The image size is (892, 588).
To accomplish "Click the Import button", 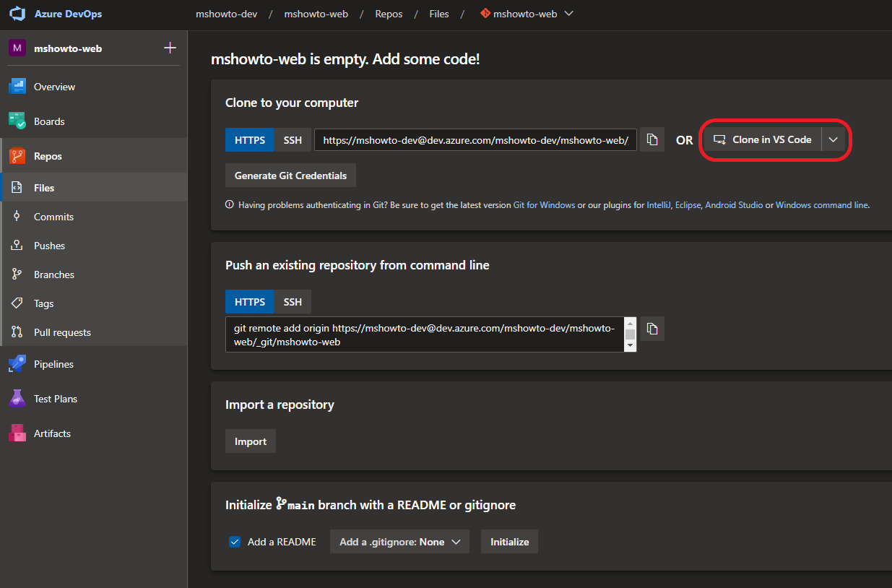I will pos(251,441).
